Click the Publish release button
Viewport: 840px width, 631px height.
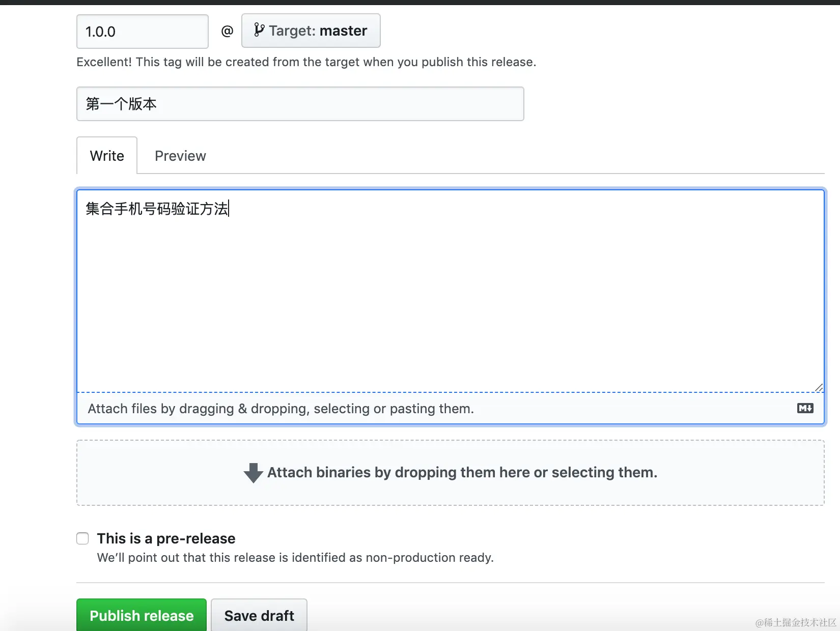point(142,615)
